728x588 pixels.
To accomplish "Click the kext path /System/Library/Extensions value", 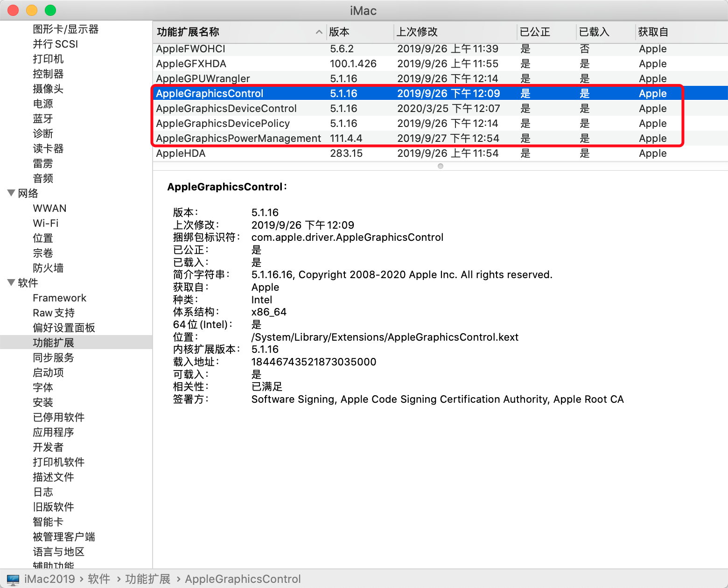I will click(385, 337).
